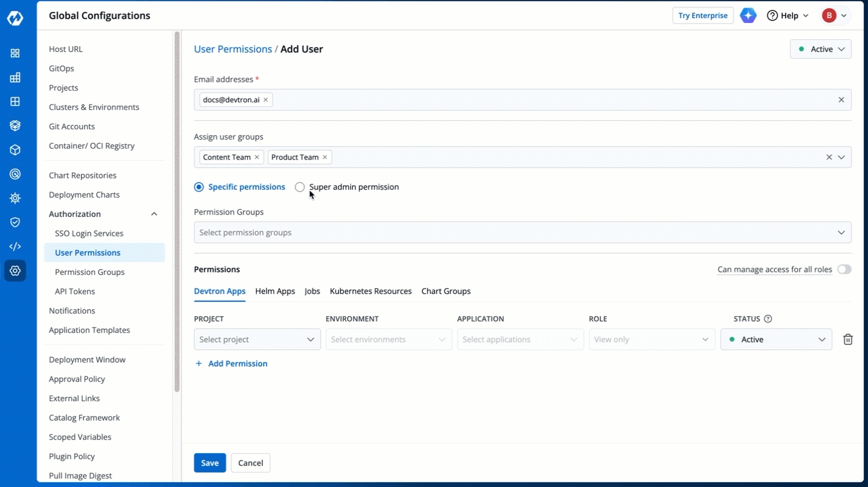Image resolution: width=868 pixels, height=487 pixels.
Task: Click the Status help question icon
Action: [768, 319]
